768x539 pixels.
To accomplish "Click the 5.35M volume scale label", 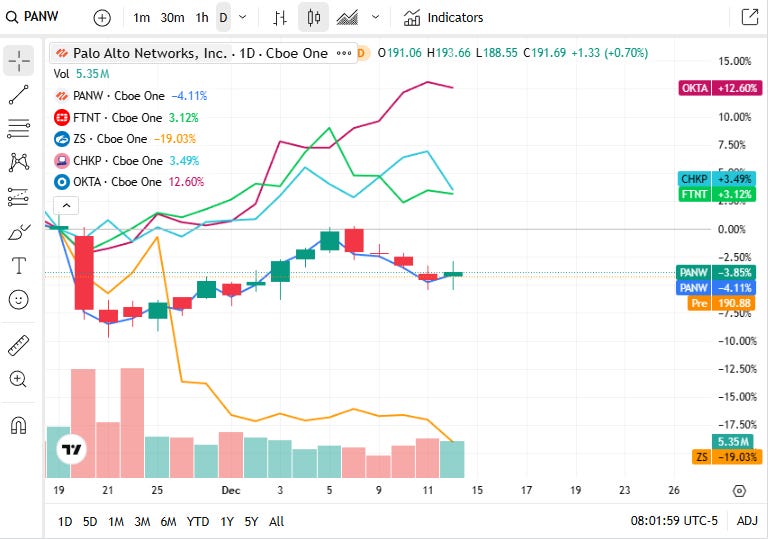I will tap(733, 442).
